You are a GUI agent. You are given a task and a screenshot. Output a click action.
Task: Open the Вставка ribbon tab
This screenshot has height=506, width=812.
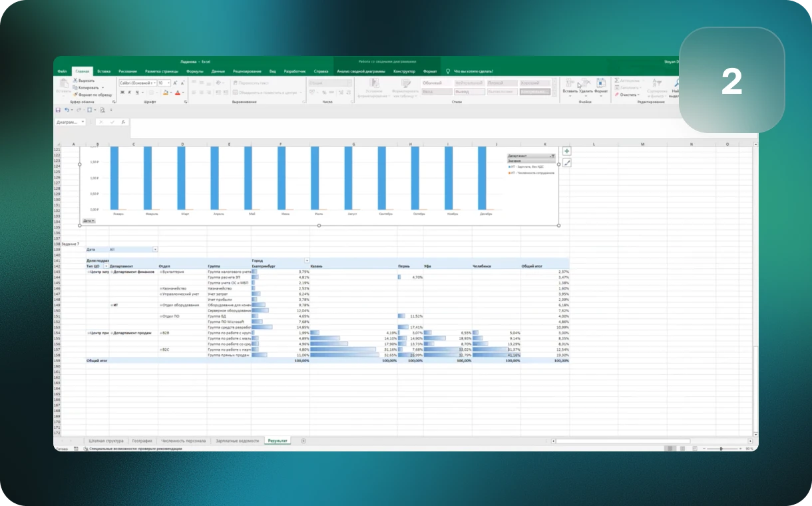tap(104, 71)
